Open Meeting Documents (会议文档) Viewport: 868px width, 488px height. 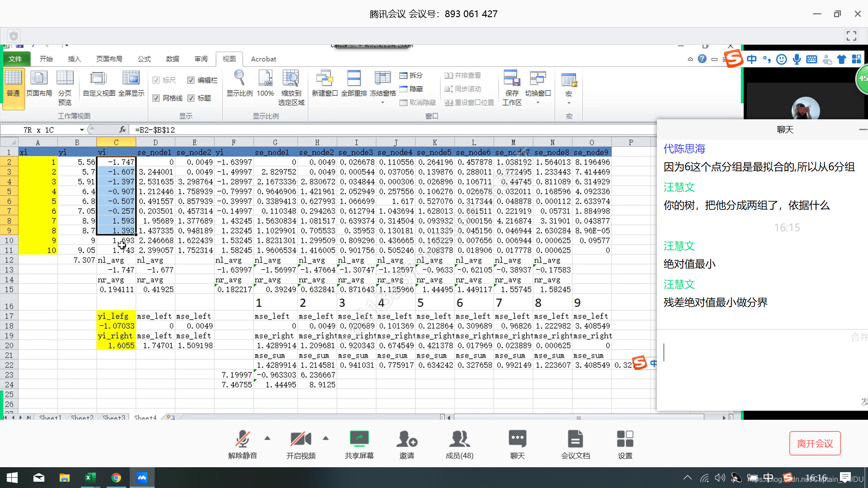click(x=576, y=444)
